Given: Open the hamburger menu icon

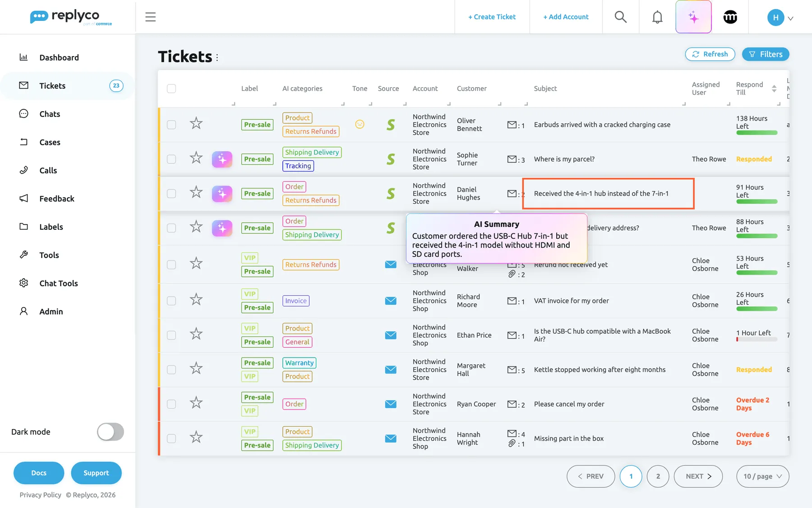Looking at the screenshot, I should [151, 17].
